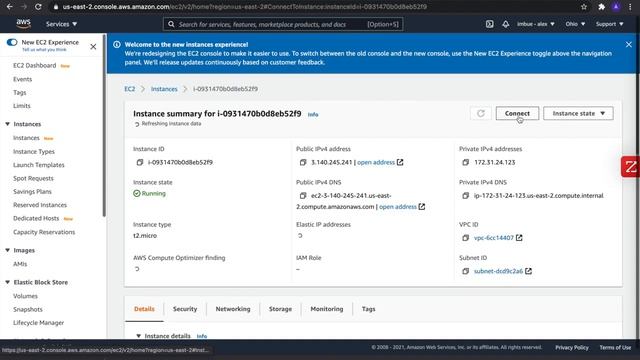
Task: Copy the VPC ID
Action: [x=466, y=238]
